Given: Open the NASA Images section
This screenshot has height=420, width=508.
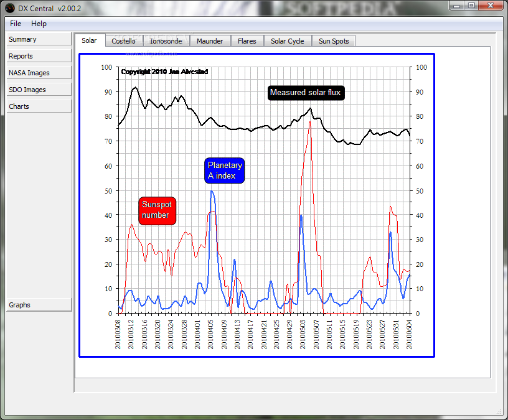Looking at the screenshot, I should (39, 73).
